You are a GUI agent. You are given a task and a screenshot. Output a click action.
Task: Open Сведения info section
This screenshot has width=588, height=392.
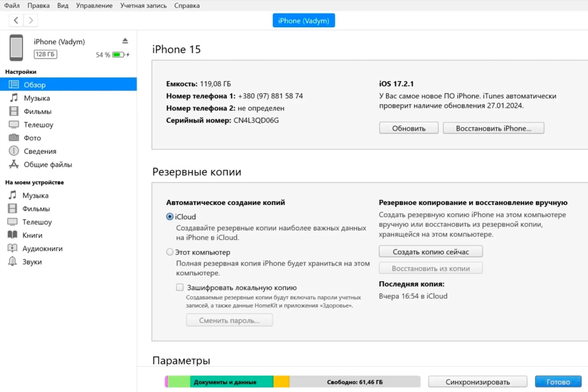tap(40, 151)
